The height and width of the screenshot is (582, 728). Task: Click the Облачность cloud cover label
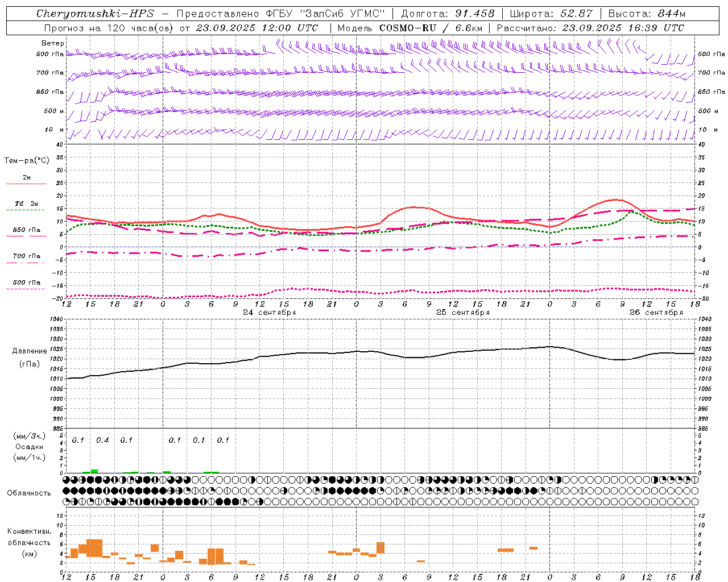pyautogui.click(x=29, y=493)
